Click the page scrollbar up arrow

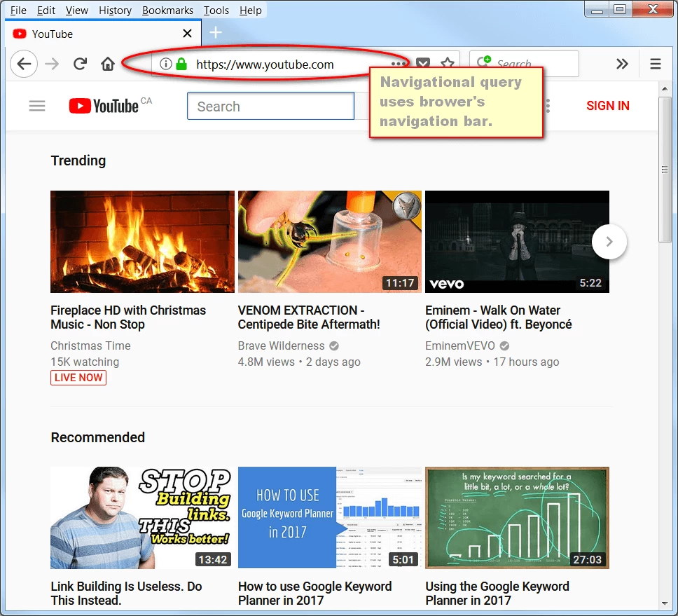(x=665, y=88)
